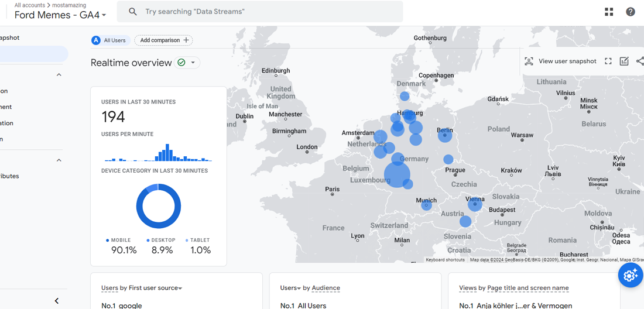This screenshot has width=644, height=309.
Task: Click the tallest bar in users per minute
Action: pyautogui.click(x=167, y=153)
